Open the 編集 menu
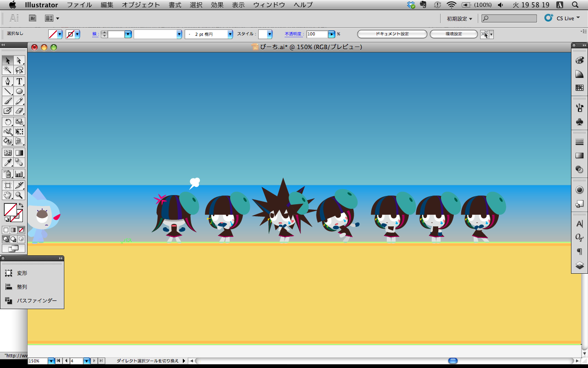Image resolution: width=588 pixels, height=368 pixels. click(107, 5)
